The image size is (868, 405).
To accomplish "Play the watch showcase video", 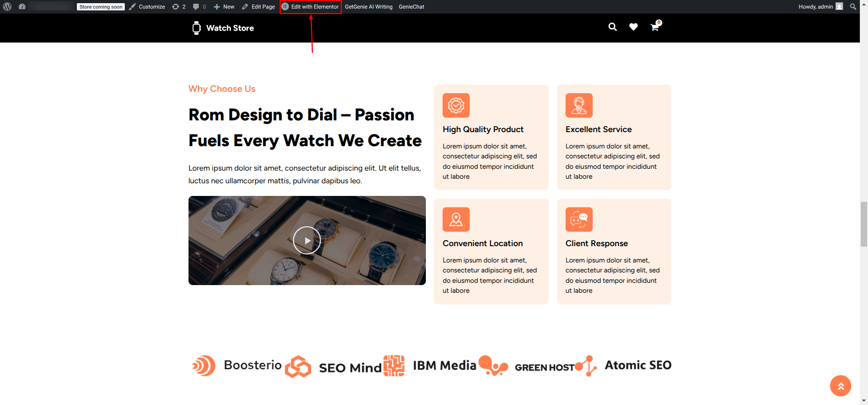I will tap(307, 240).
